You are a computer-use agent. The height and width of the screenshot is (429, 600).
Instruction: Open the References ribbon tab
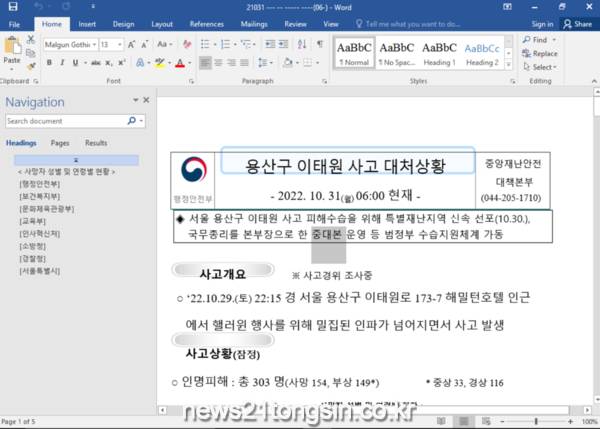pos(206,23)
